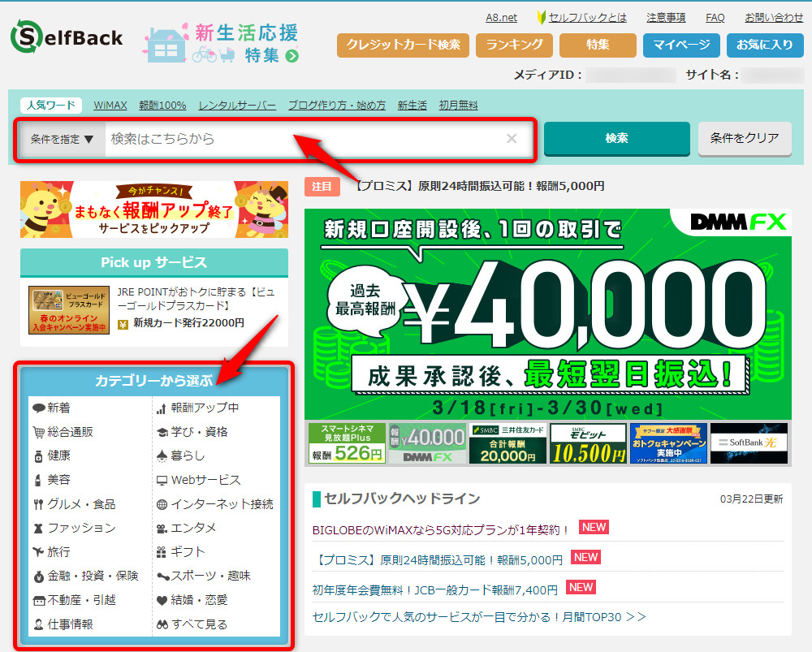Open the お問い合わせ link

click(774, 18)
